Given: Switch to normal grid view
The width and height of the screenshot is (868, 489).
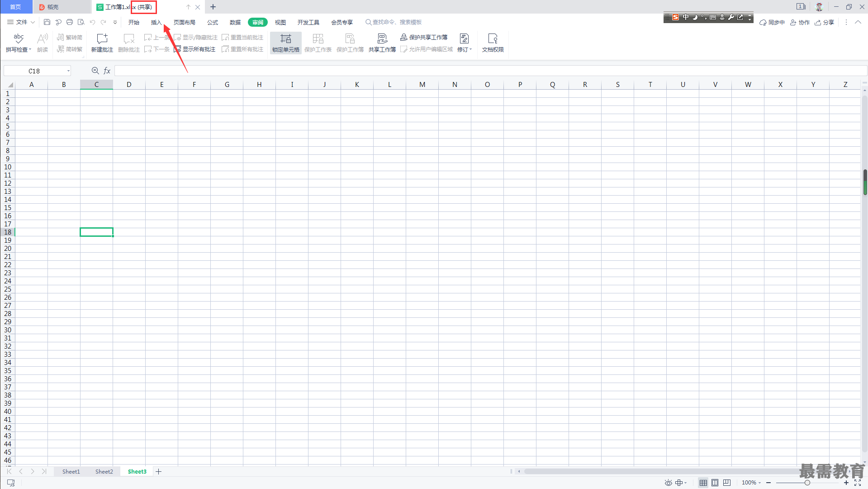Looking at the screenshot, I should tap(703, 483).
